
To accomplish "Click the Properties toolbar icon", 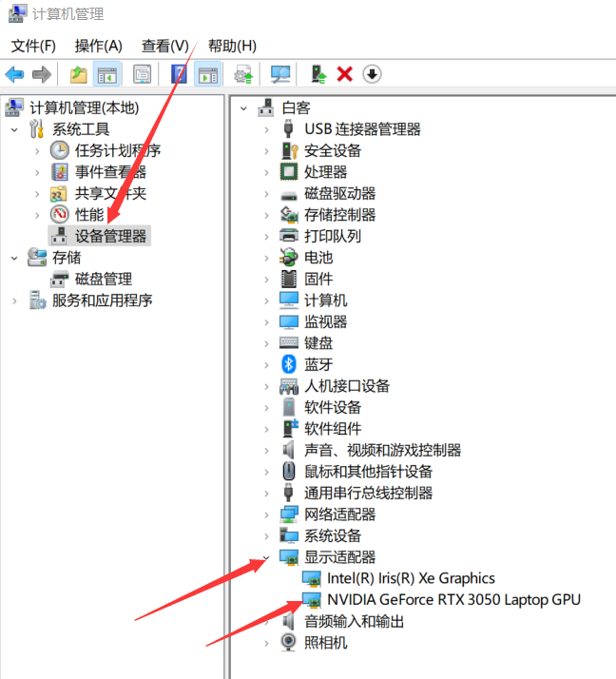I will pos(142,74).
